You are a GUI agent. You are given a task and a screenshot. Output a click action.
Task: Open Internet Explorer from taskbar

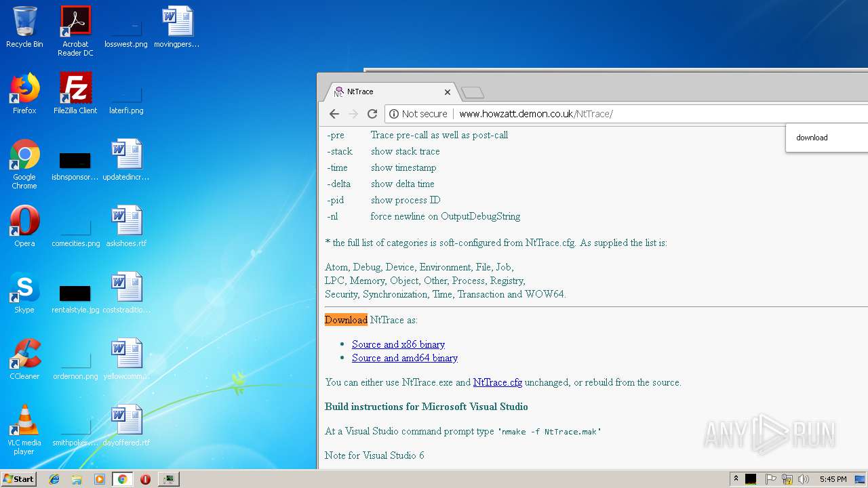[54, 479]
